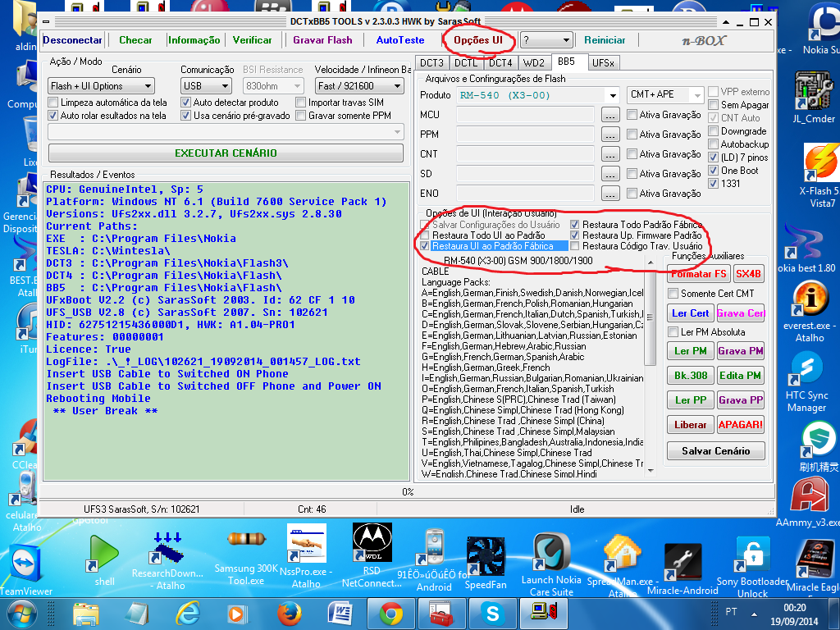The image size is (840, 630).
Task: Click the language list scroll-down arrow
Action: pos(651,471)
